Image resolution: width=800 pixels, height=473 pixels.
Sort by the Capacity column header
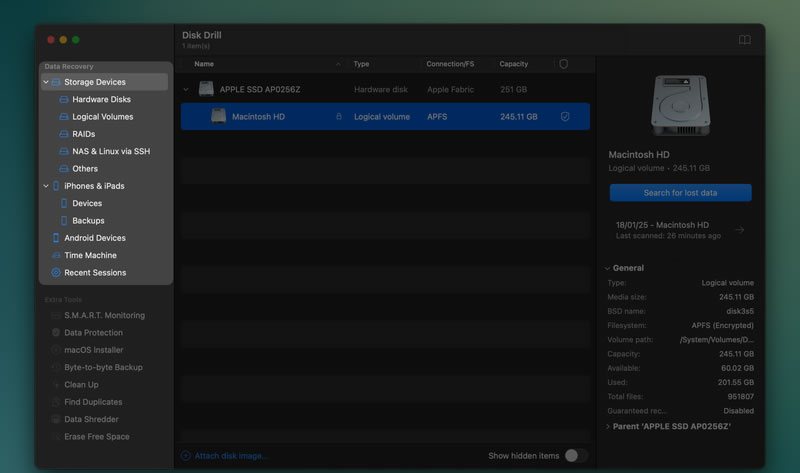(x=513, y=64)
